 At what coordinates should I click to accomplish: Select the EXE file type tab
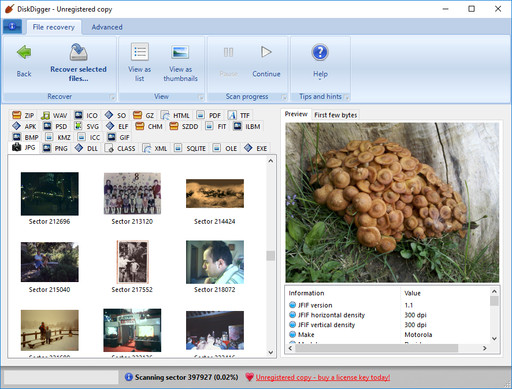[255, 148]
